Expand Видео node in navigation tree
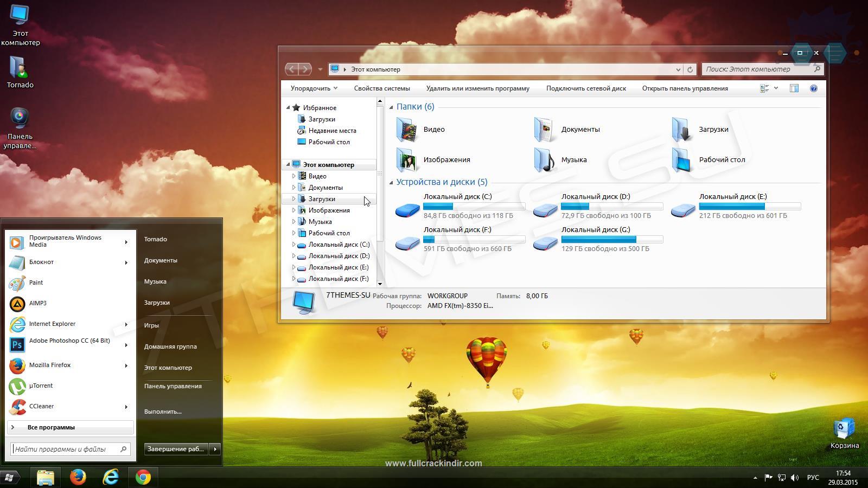The image size is (868, 488). click(x=293, y=176)
